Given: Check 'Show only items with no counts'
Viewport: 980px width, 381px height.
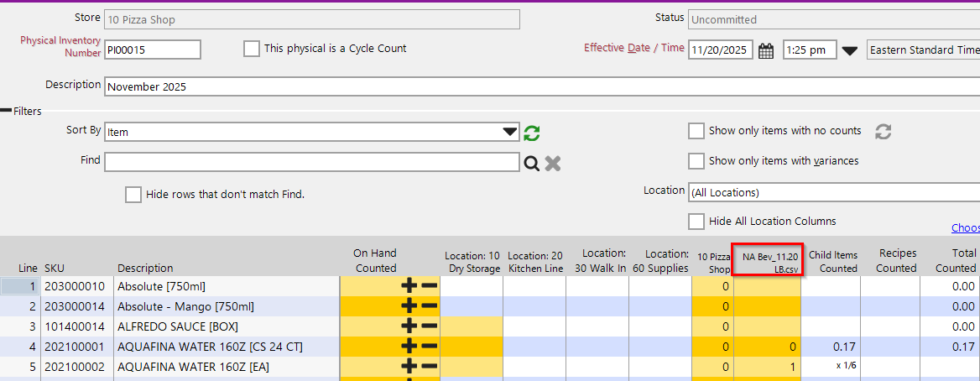Looking at the screenshot, I should coord(696,131).
